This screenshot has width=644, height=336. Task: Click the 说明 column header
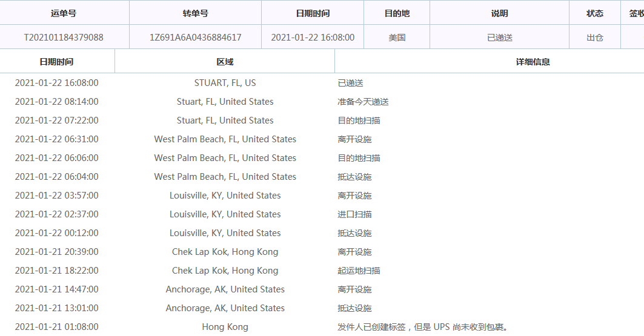499,13
